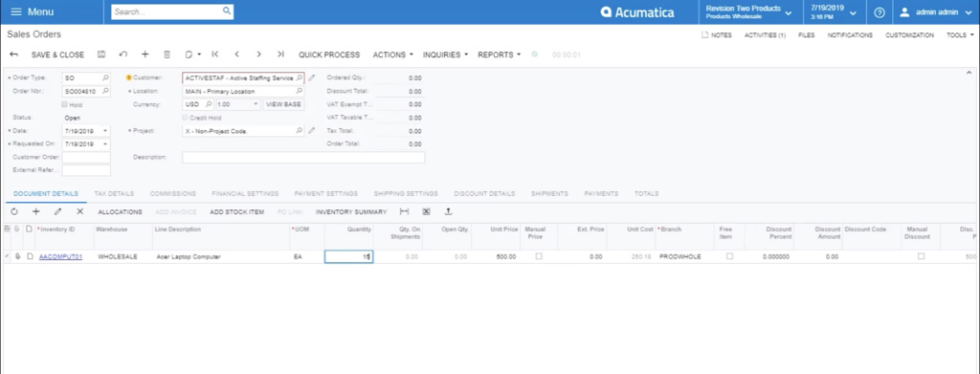Enable Manual Price checkbox for AACOMPUT01
The image size is (980, 374).
(x=539, y=256)
